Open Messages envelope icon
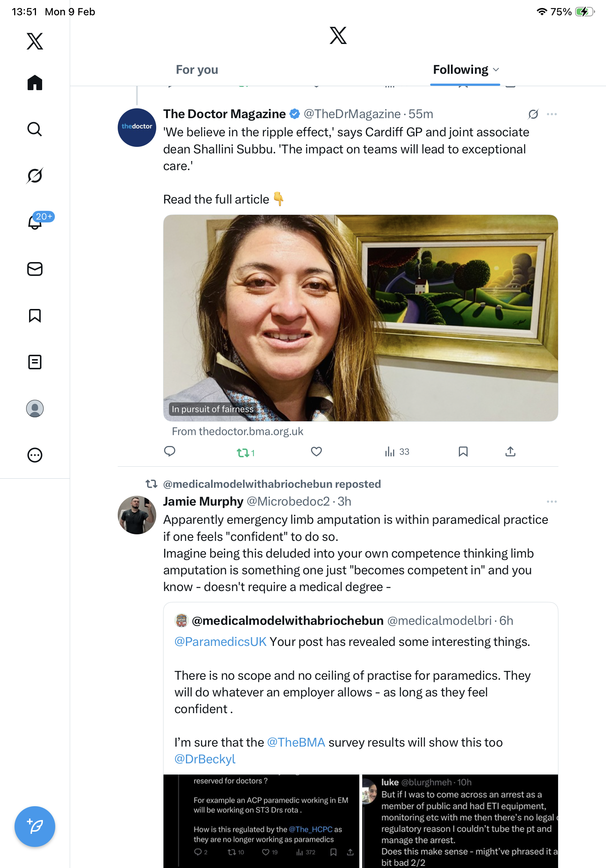 tap(35, 269)
